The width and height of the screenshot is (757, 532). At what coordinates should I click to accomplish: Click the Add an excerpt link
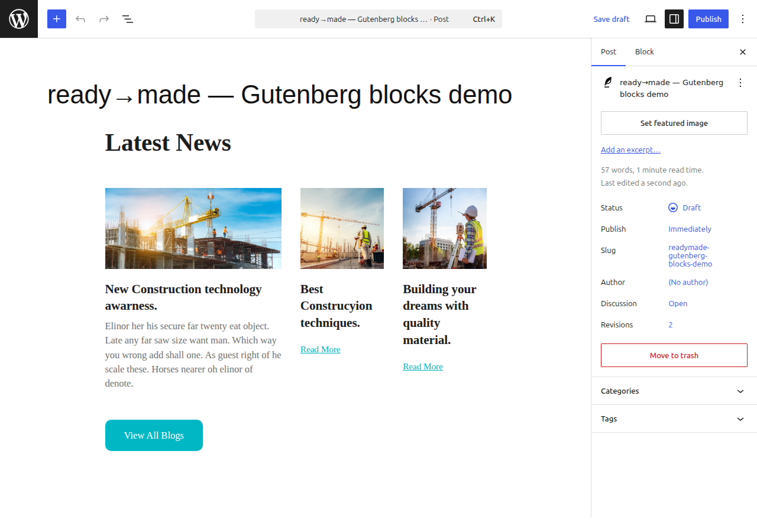(x=630, y=150)
